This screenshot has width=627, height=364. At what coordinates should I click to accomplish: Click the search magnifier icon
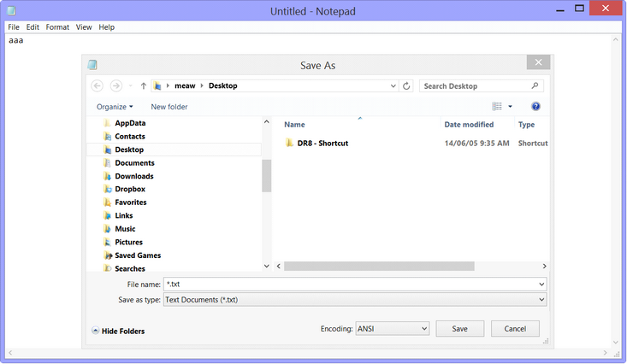[x=535, y=85]
